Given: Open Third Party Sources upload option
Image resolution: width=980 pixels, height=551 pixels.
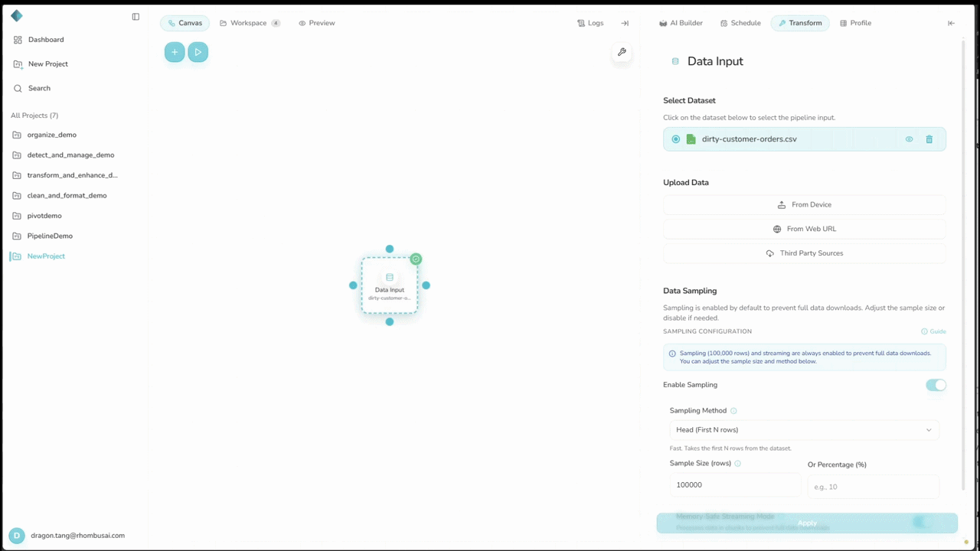Looking at the screenshot, I should [x=804, y=253].
